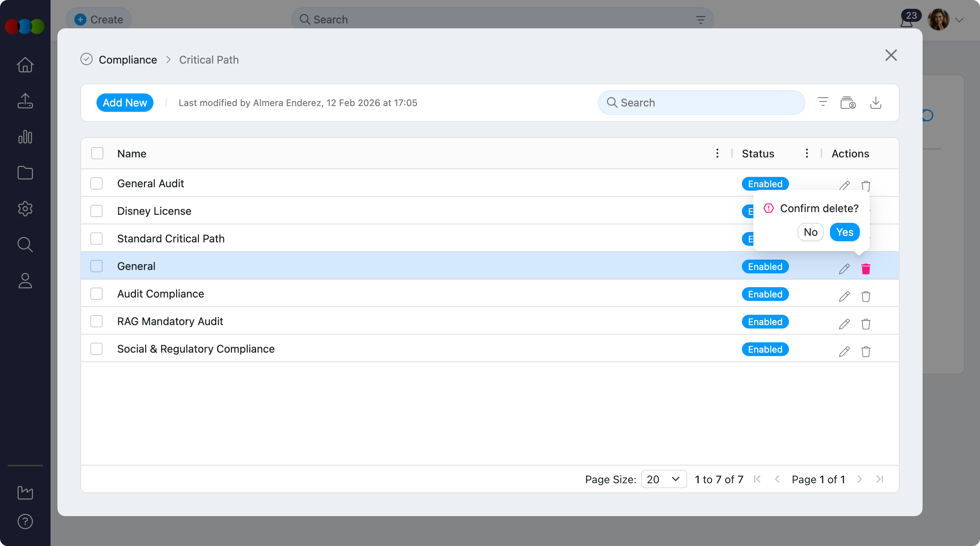This screenshot has width=980, height=546.
Task: Confirm delete with Yes button
Action: click(844, 232)
